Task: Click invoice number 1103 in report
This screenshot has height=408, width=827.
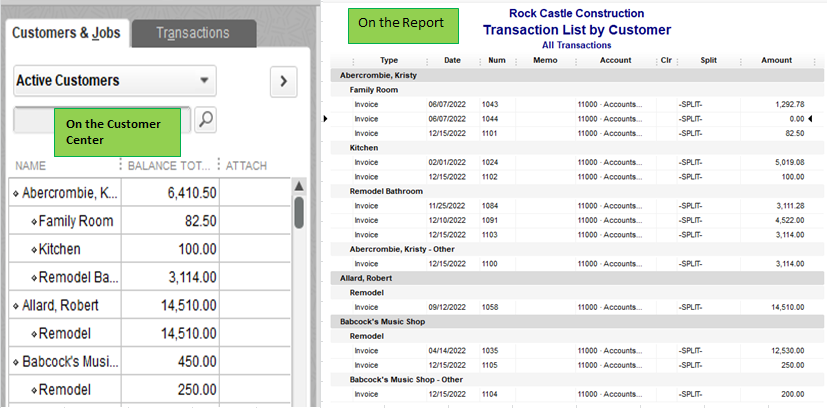Action: point(489,235)
